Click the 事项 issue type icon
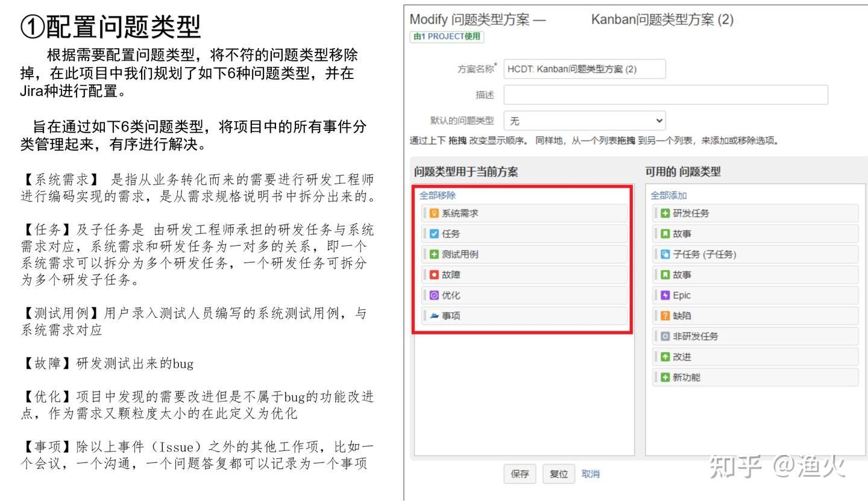 tap(434, 316)
